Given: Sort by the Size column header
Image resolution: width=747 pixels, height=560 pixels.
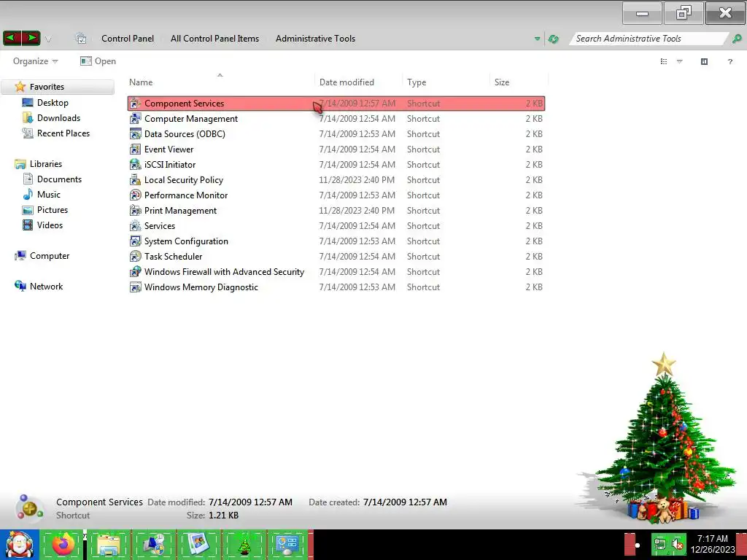Looking at the screenshot, I should click(x=519, y=82).
